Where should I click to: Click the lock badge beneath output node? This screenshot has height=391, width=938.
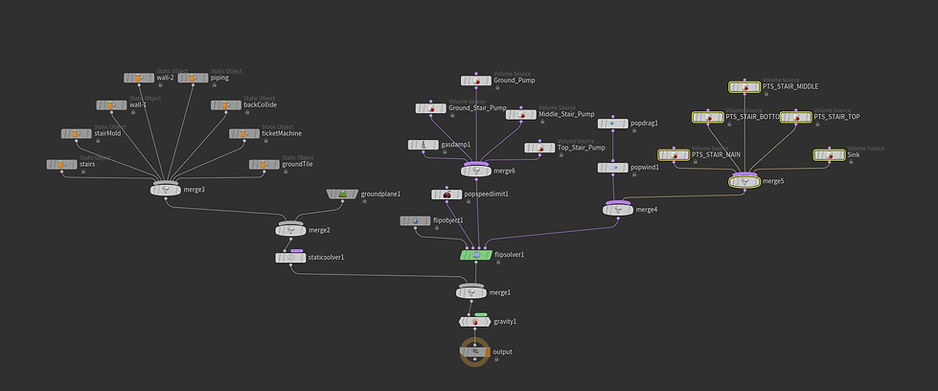tap(497, 360)
